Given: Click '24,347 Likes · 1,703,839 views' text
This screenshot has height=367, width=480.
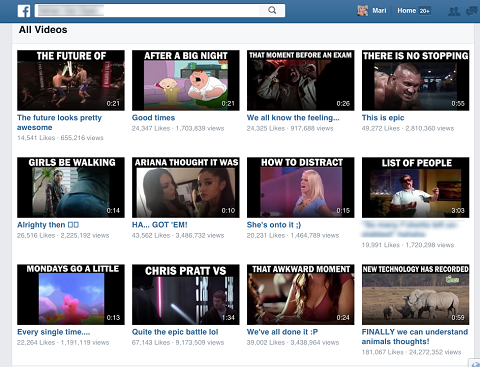Looking at the screenshot, I should (178, 128).
